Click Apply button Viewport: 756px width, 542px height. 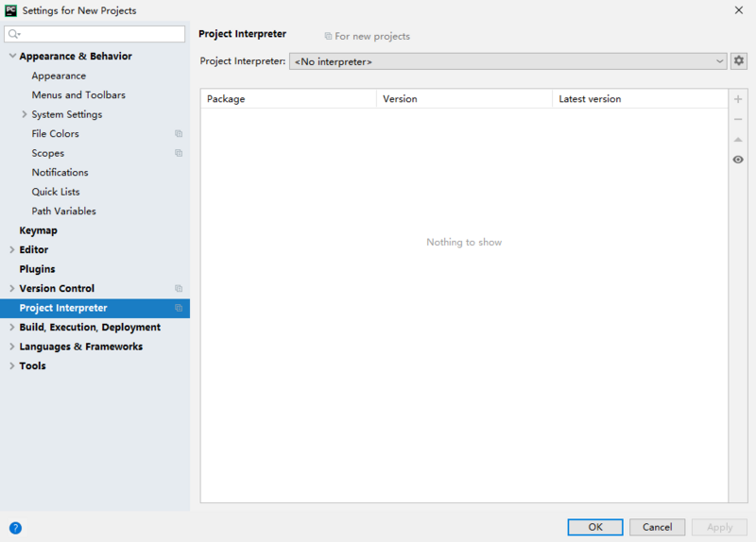pyautogui.click(x=719, y=527)
